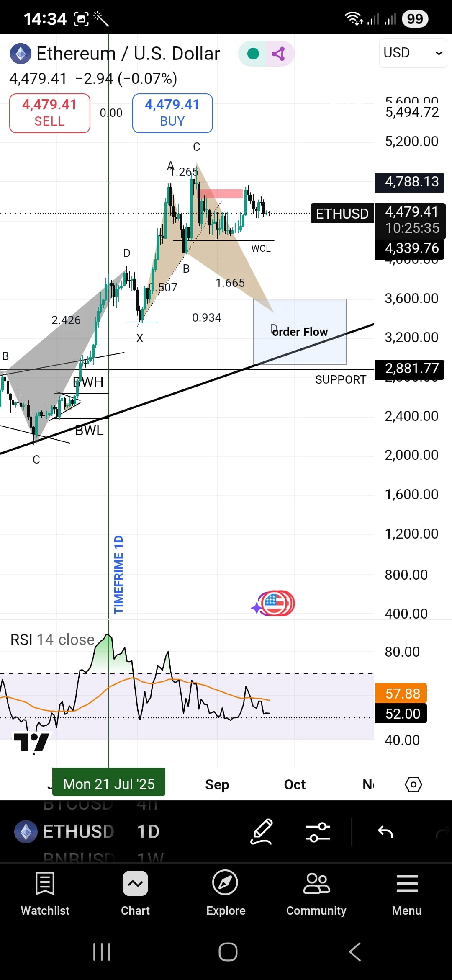Open the pencil drawing tools

262,831
